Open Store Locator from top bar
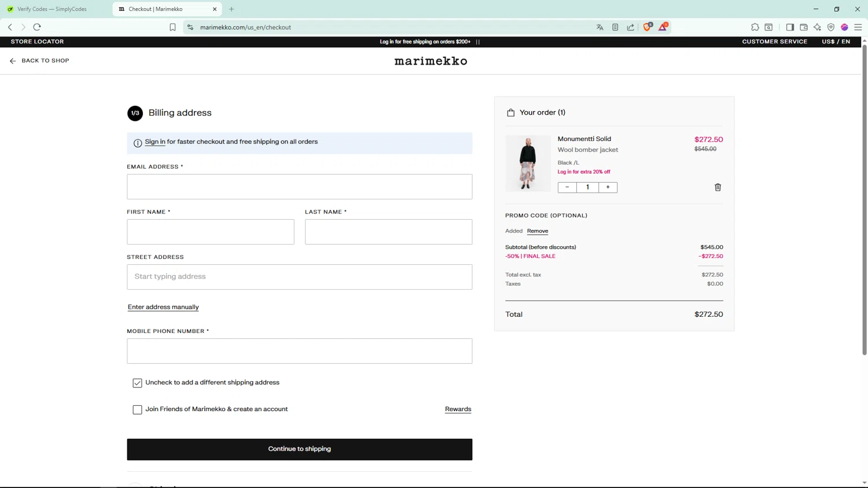Viewport: 868px width, 488px height. pos(37,42)
